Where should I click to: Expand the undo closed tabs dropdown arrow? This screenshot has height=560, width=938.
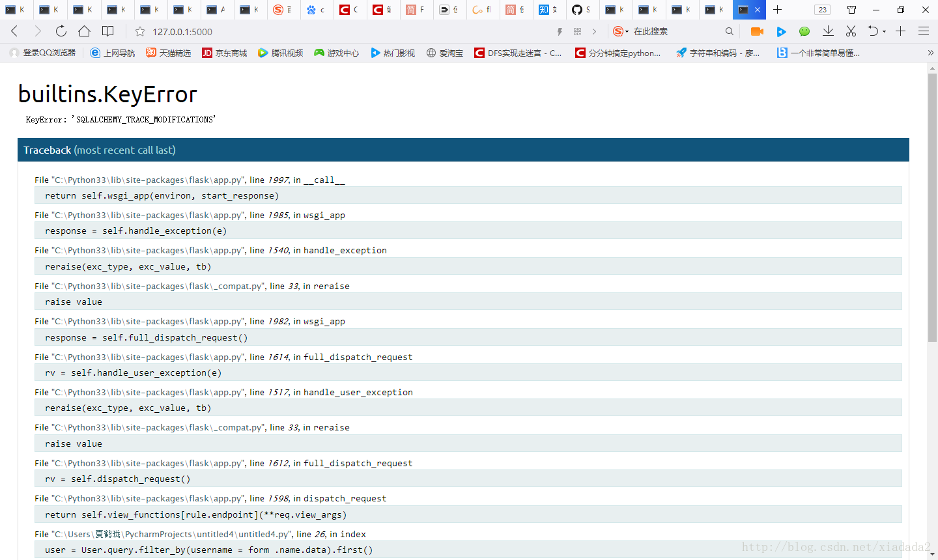(884, 31)
